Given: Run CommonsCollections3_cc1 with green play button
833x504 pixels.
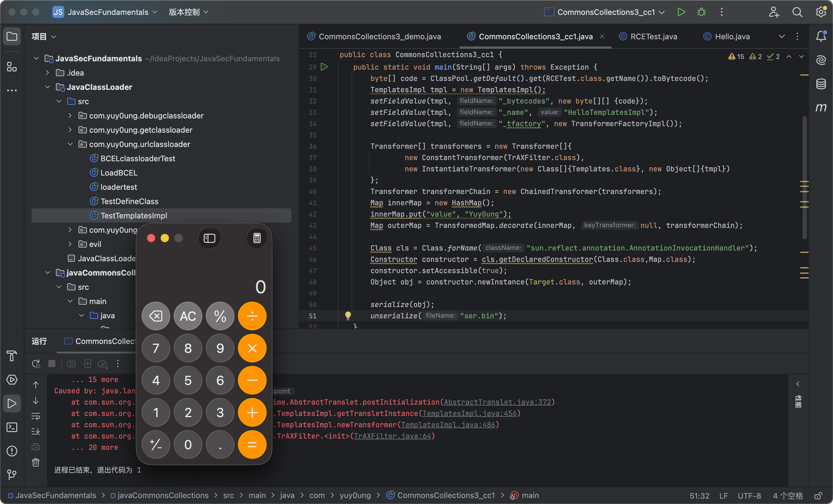Looking at the screenshot, I should tap(681, 12).
